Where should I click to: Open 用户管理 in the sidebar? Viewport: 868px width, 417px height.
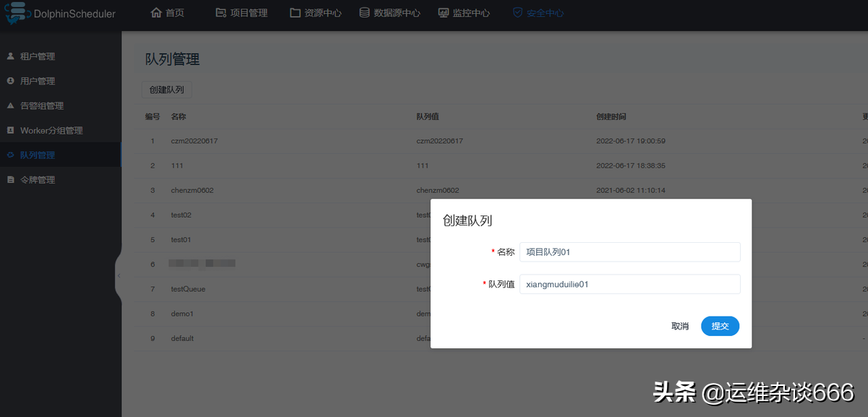pyautogui.click(x=38, y=81)
